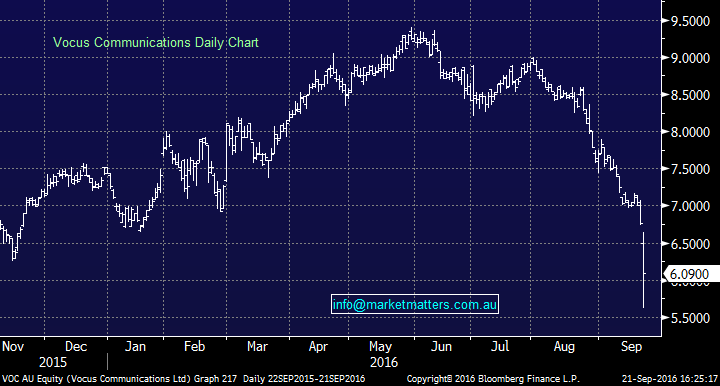Select the Vocus Communications Daily Chart title
This screenshot has height=386, width=720.
pos(156,43)
